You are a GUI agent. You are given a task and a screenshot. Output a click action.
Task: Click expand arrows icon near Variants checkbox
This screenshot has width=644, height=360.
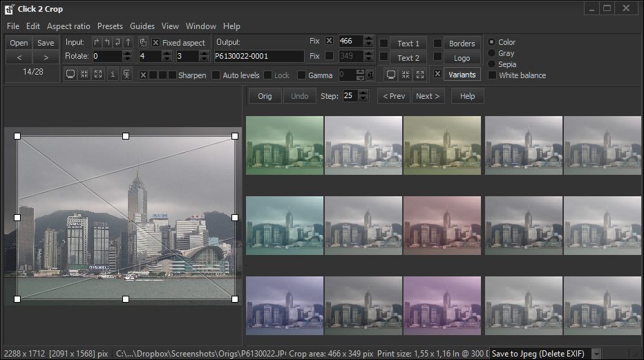tap(419, 75)
